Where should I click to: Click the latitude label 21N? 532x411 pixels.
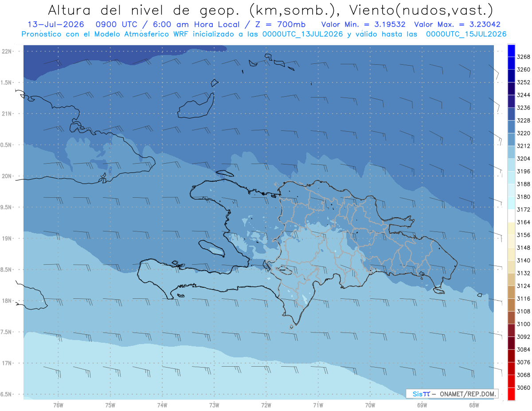(7, 114)
